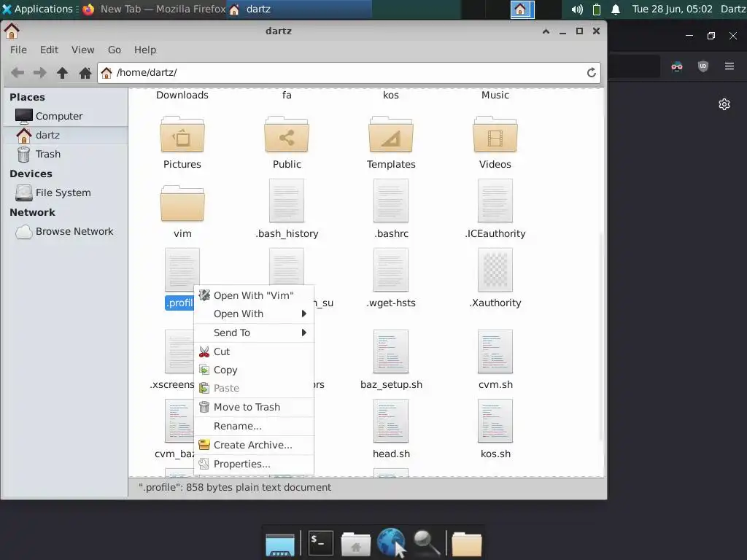Open the Videos folder icon
Viewport: 747px width, 560px height.
(x=495, y=135)
